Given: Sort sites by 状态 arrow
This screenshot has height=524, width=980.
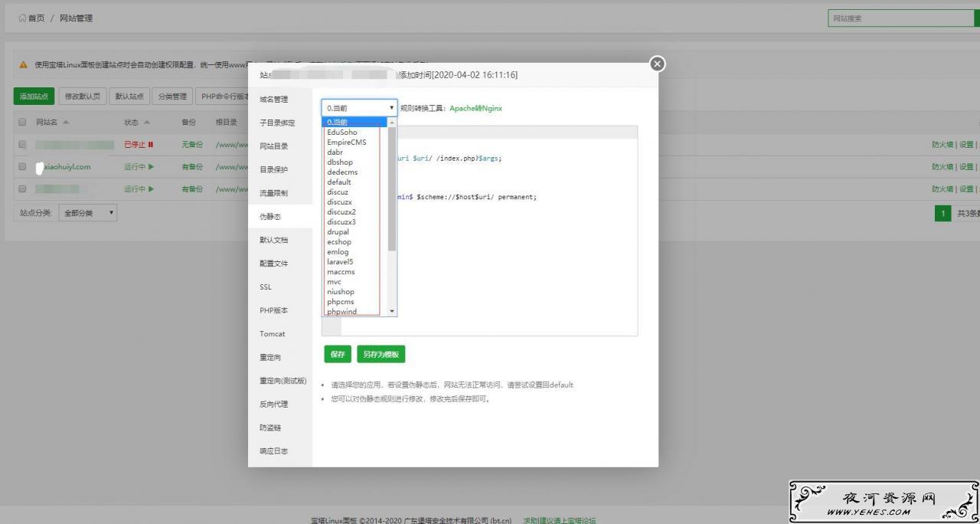Looking at the screenshot, I should [147, 122].
